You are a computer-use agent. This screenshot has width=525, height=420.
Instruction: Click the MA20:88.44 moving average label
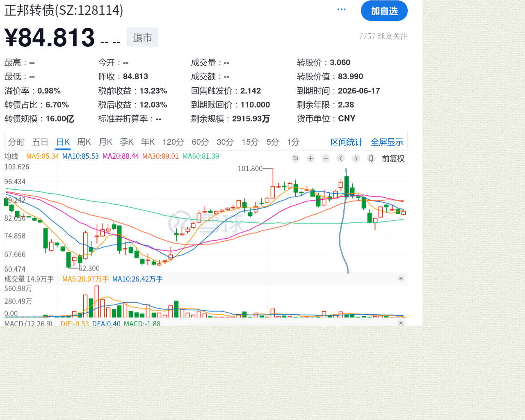click(x=121, y=156)
